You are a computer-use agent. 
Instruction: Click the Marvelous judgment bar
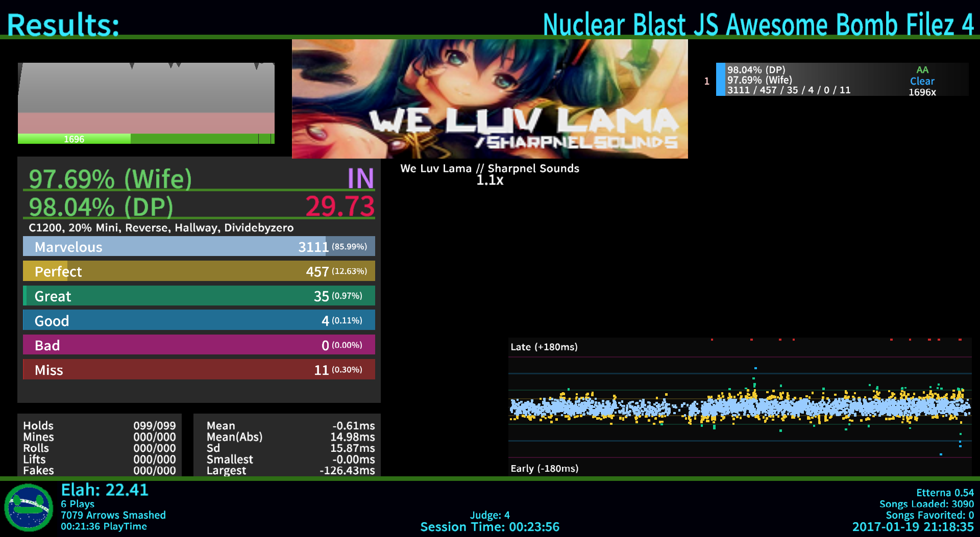199,246
